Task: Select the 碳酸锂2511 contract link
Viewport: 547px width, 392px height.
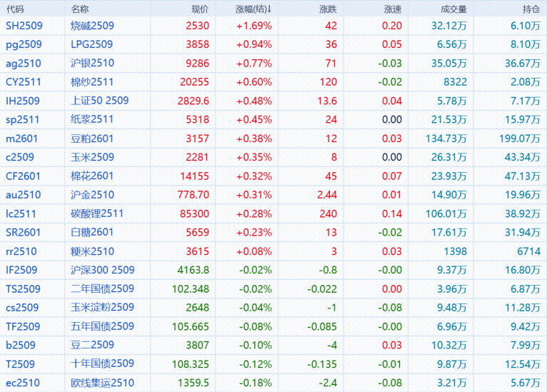Action: (x=97, y=213)
